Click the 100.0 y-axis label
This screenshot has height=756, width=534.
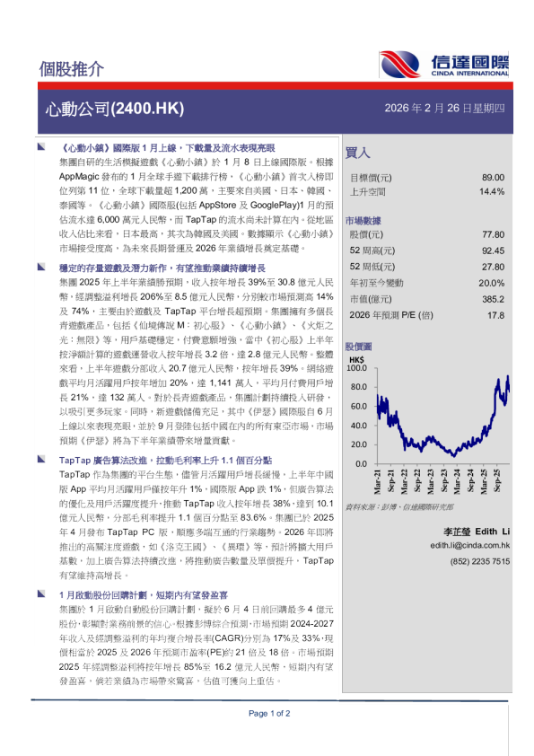click(357, 368)
